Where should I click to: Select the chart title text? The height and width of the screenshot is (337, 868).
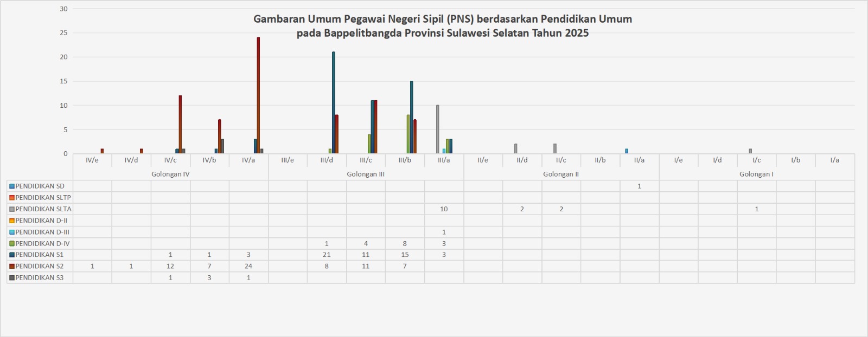click(x=442, y=26)
